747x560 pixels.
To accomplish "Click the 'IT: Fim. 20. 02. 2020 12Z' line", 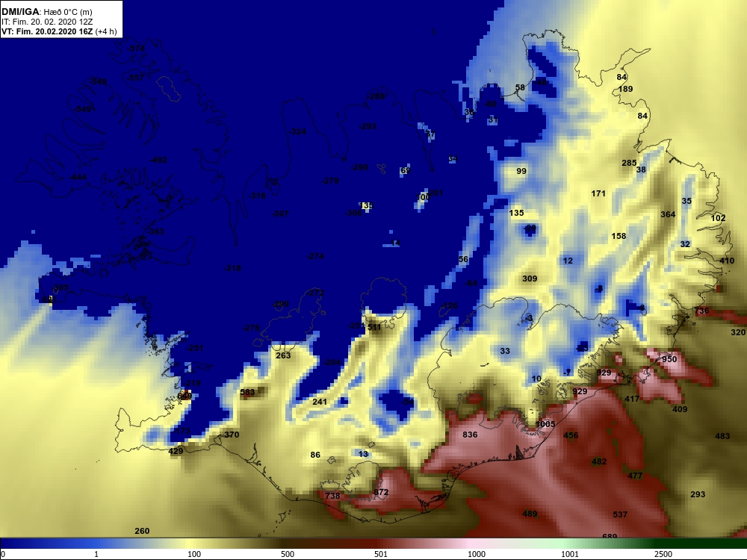I will pos(46,22).
